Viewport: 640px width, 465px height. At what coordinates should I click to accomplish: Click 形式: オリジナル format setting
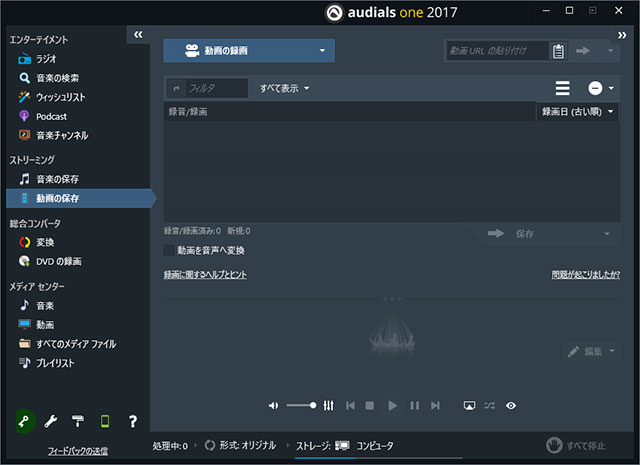tap(240, 445)
